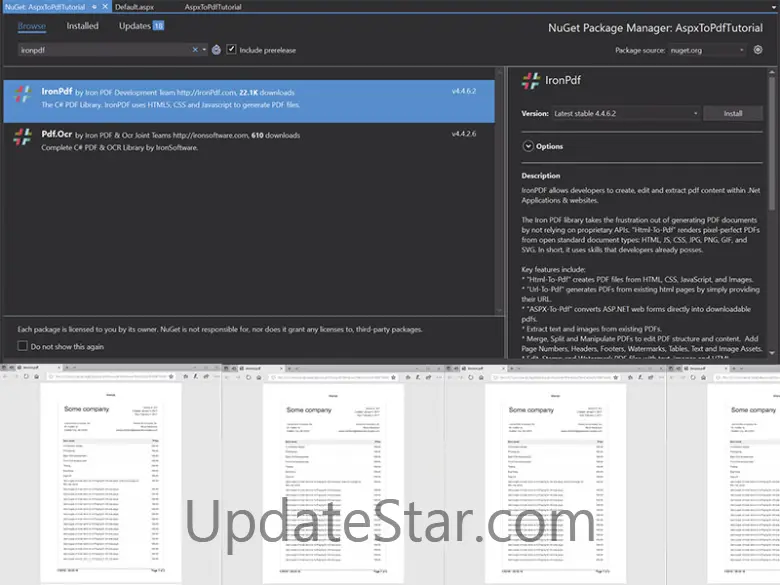
Task: Click the details pane scrollbar thumb
Action: click(x=772, y=142)
